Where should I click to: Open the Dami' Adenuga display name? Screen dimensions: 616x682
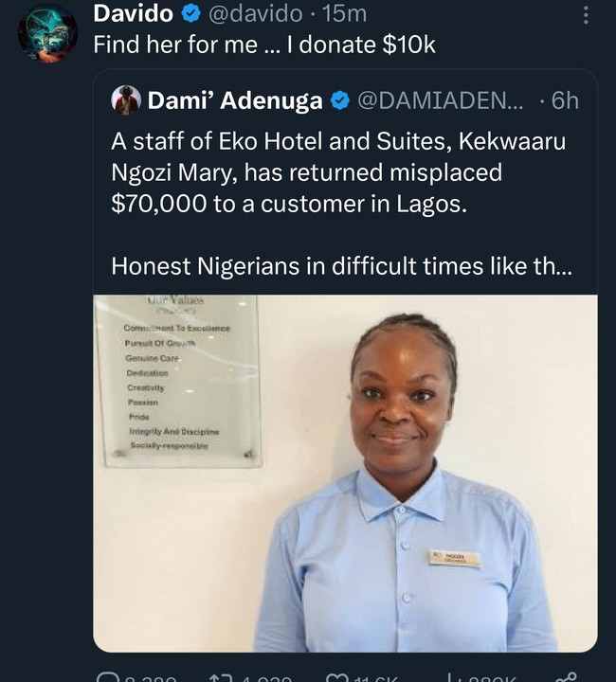click(x=235, y=100)
